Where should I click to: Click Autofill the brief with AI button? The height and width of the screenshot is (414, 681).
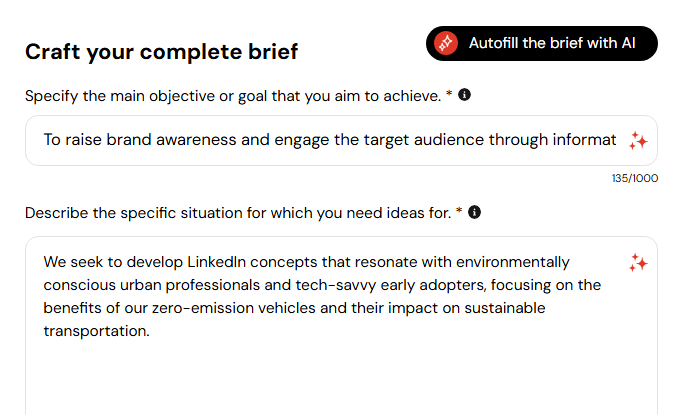541,44
